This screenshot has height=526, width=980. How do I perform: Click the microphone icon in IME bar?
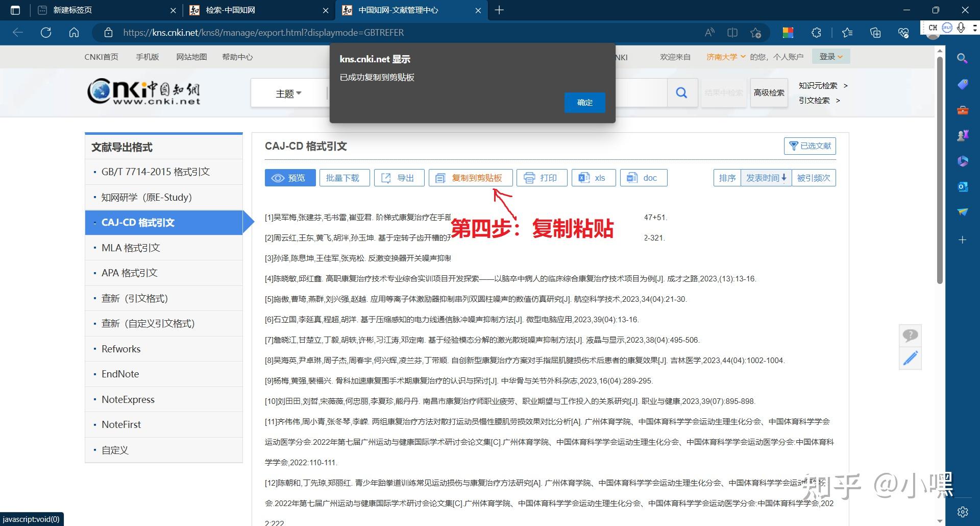click(x=961, y=28)
